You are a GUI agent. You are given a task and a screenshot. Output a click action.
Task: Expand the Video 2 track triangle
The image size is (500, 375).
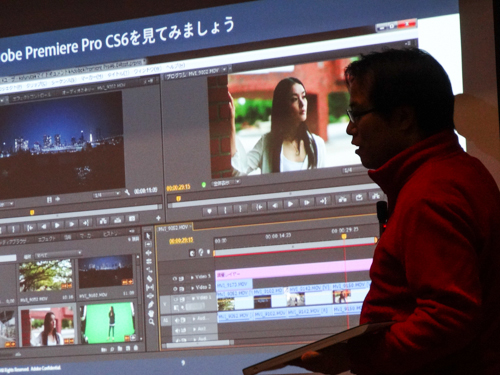[192, 287]
